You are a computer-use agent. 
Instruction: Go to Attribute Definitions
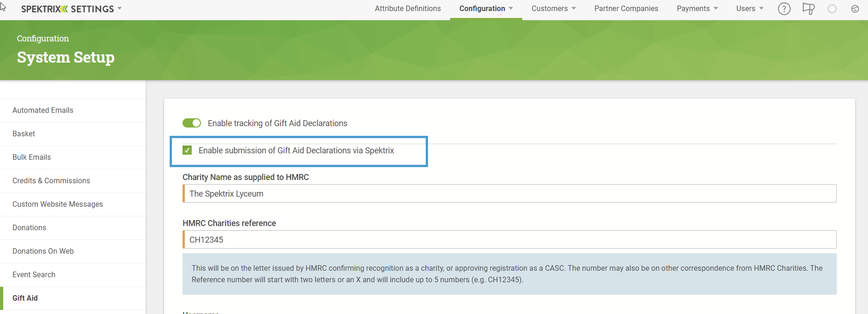coord(408,9)
